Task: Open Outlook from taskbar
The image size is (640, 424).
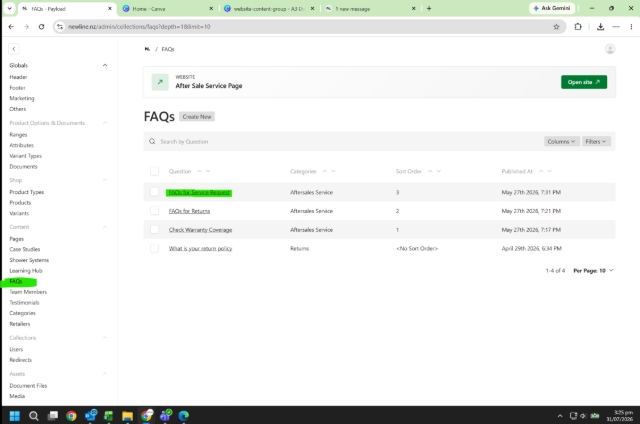Action: tap(91, 415)
